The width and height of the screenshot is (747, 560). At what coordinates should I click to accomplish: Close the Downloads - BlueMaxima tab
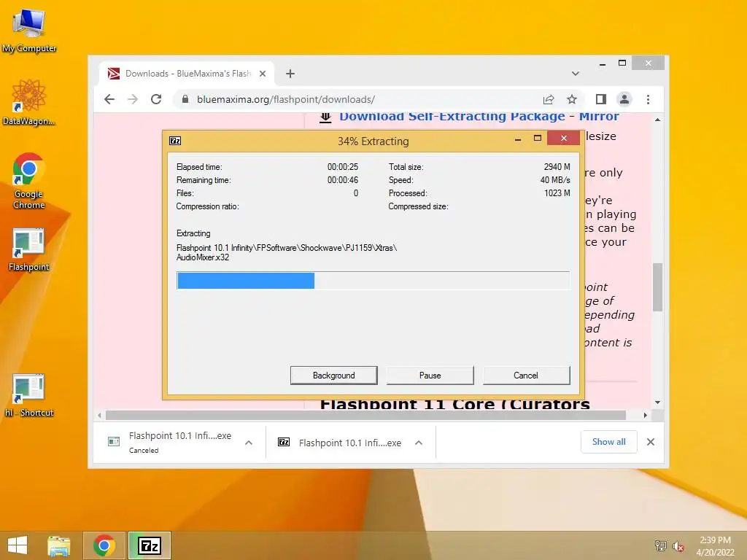pyautogui.click(x=263, y=74)
